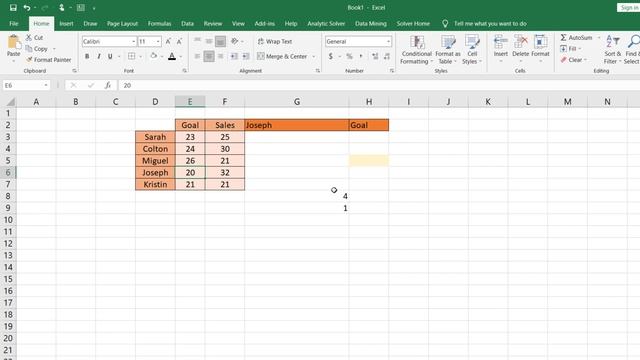Open the Clear eraser dropdown
Viewport: 640px width, 360px height.
(x=573, y=60)
